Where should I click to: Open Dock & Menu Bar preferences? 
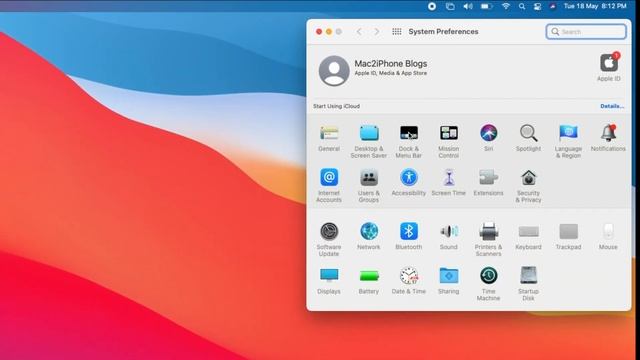(409, 141)
